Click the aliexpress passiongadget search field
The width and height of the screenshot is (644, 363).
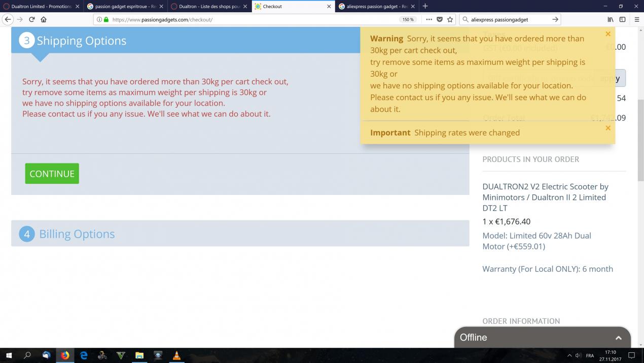pos(510,19)
